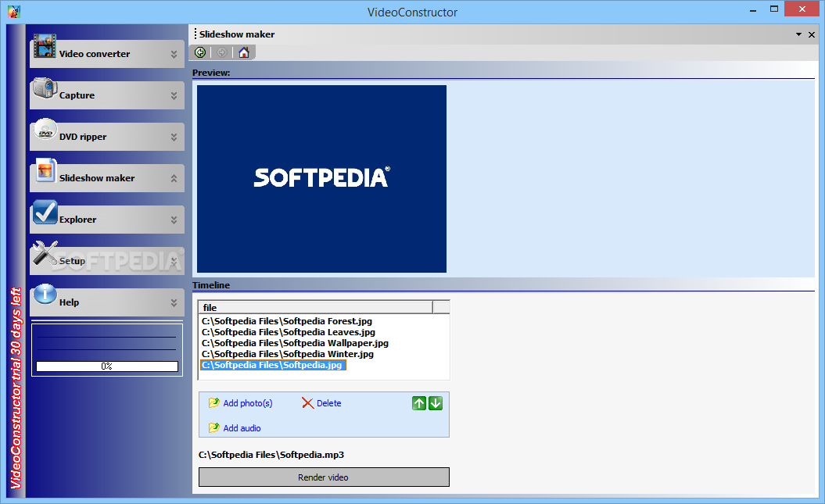This screenshot has height=504, width=825.
Task: Move selected file down with green arrow
Action: pyautogui.click(x=436, y=403)
